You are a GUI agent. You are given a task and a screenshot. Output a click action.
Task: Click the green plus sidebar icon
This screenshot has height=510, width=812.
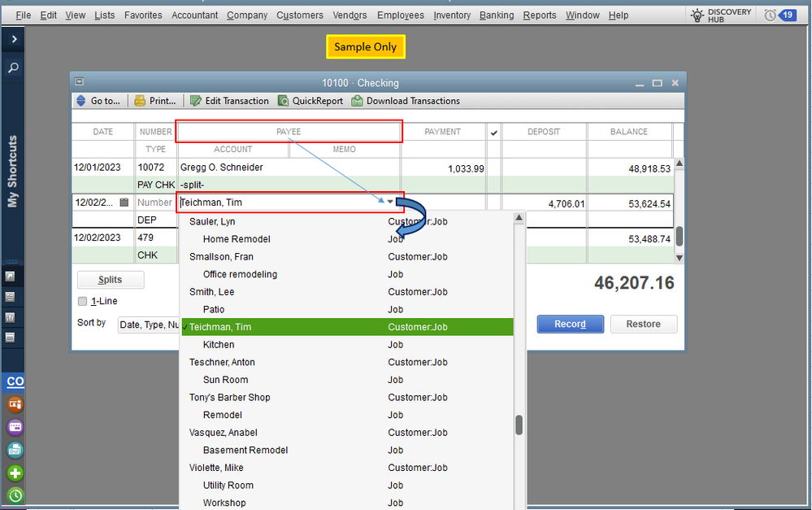pos(15,473)
